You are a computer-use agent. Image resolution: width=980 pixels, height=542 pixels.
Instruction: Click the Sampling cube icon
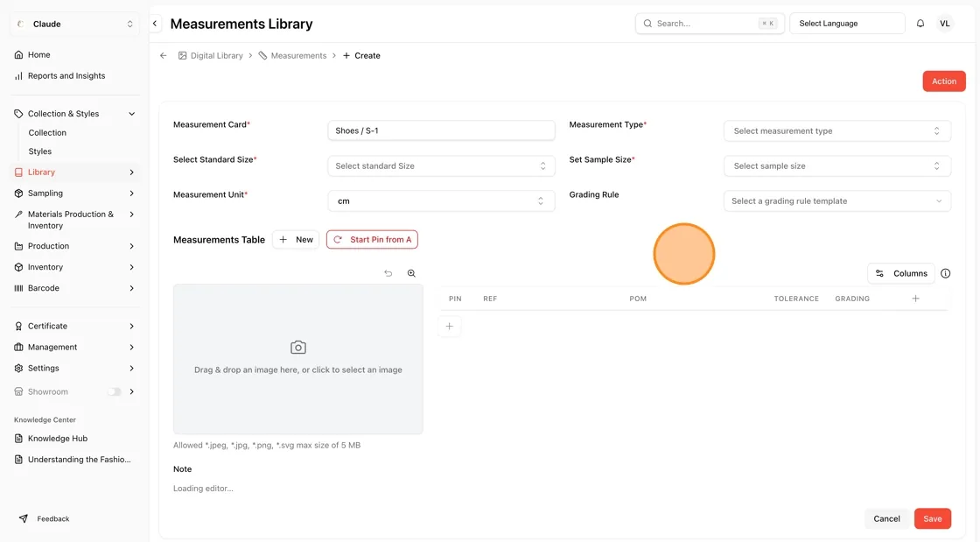pyautogui.click(x=18, y=194)
